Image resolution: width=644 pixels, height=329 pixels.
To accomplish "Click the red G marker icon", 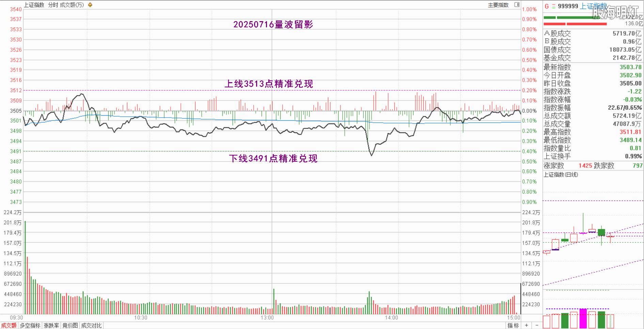I will tap(547, 6).
